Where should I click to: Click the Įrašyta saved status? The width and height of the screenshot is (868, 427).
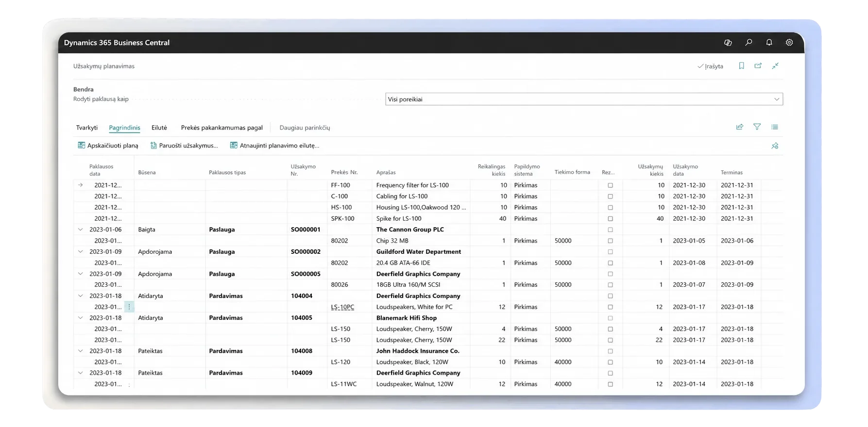(710, 66)
